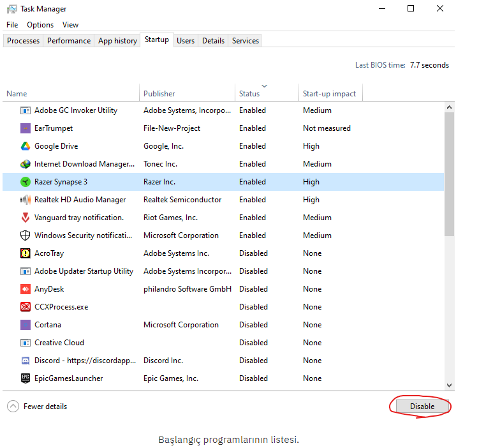Click the Google, Inc. publisher cell
This screenshot has width=486, height=448.
(163, 146)
